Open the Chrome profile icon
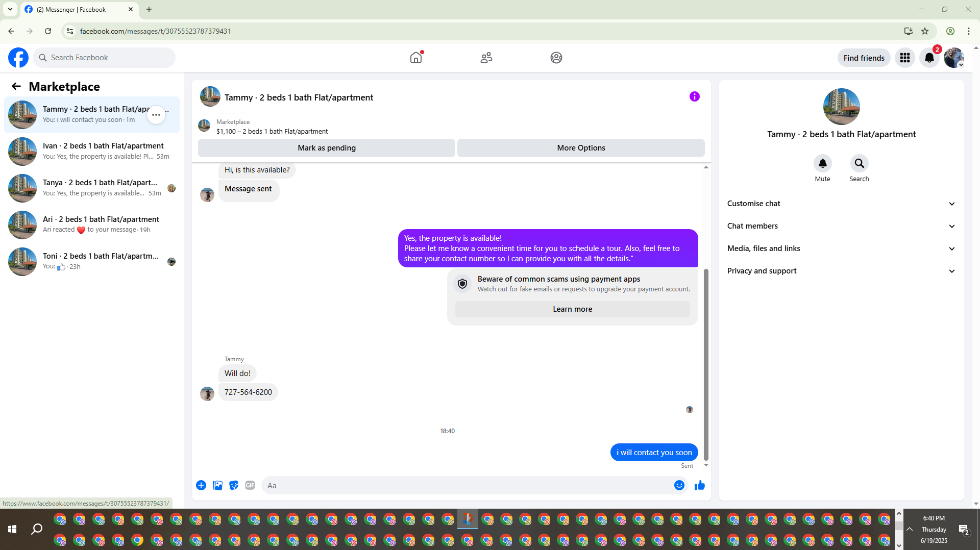The width and height of the screenshot is (980, 550). (950, 31)
